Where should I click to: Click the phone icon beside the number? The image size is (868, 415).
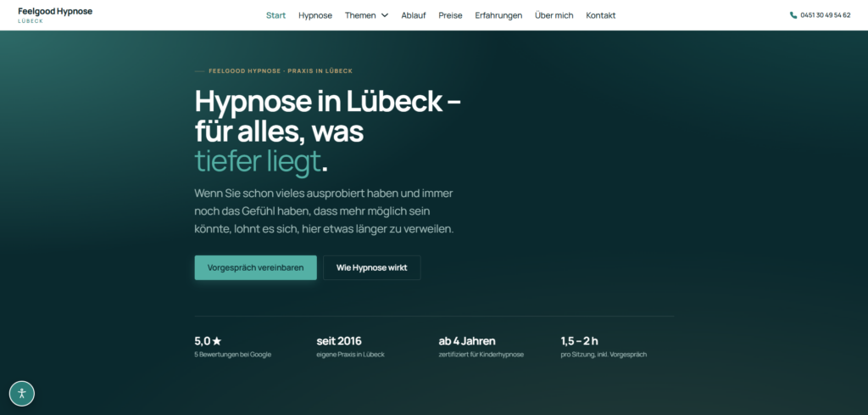793,15
